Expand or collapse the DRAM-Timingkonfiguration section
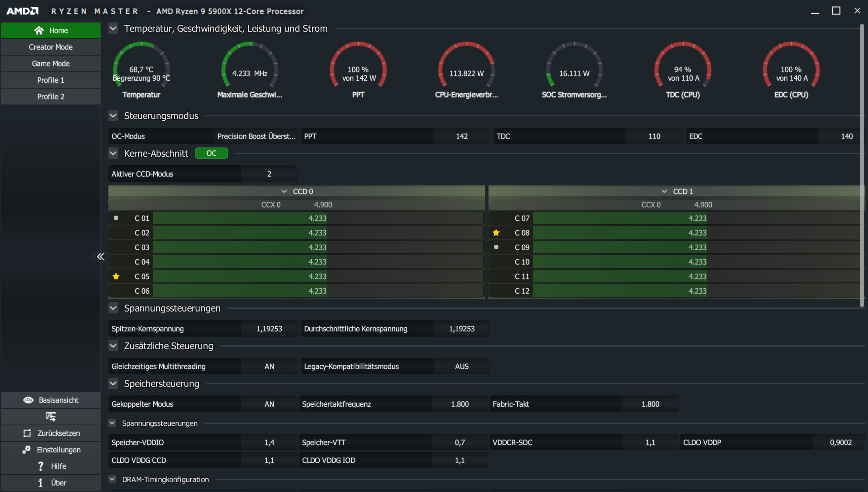 pyautogui.click(x=112, y=479)
